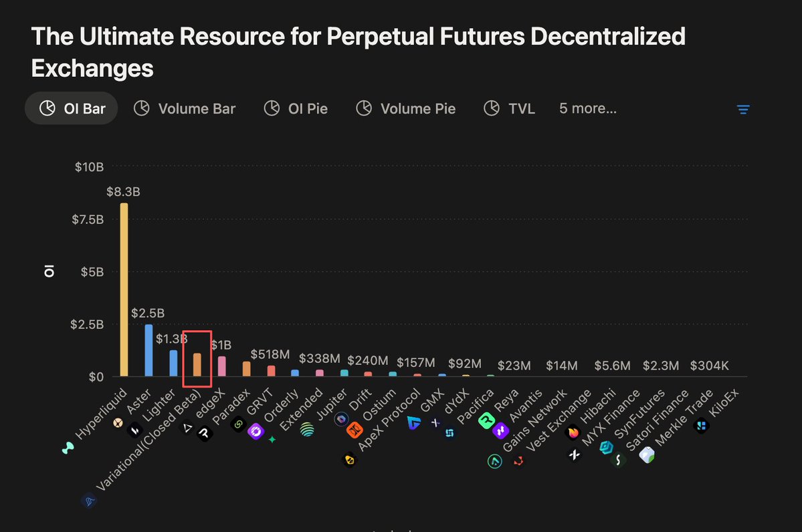Screen dimensions: 802x532
Task: Click the KiloEx logo icon
Action: tap(701, 425)
